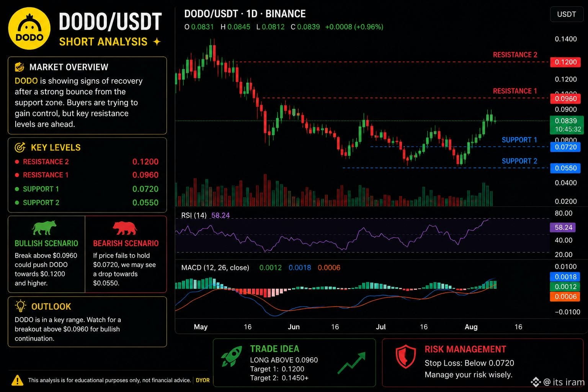Click the chart title DODO/USDT · 1D · BINANCE
Image resolution: width=588 pixels, height=392 pixels.
(245, 14)
